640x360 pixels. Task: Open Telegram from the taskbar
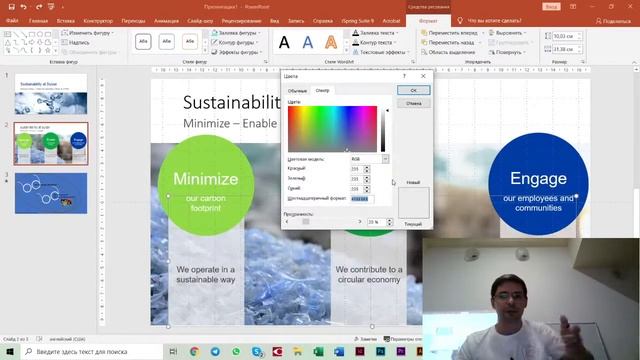215,351
